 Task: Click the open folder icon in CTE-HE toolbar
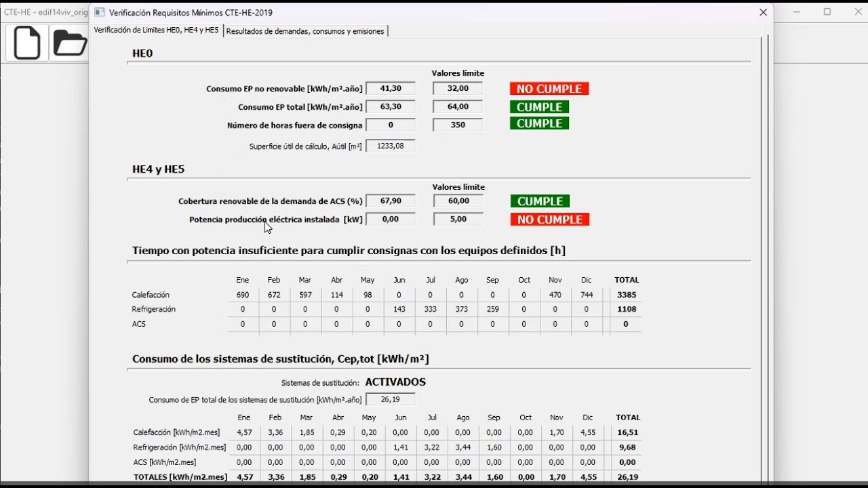coord(69,43)
